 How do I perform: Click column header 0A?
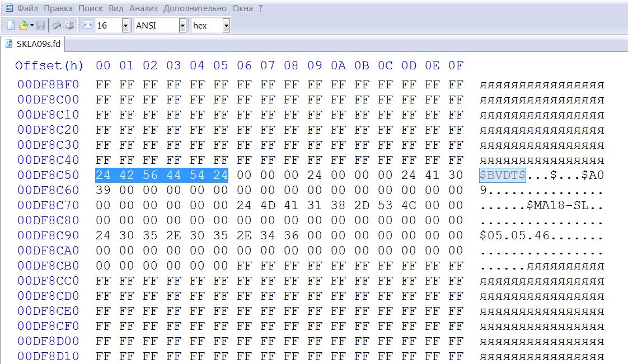coord(339,65)
